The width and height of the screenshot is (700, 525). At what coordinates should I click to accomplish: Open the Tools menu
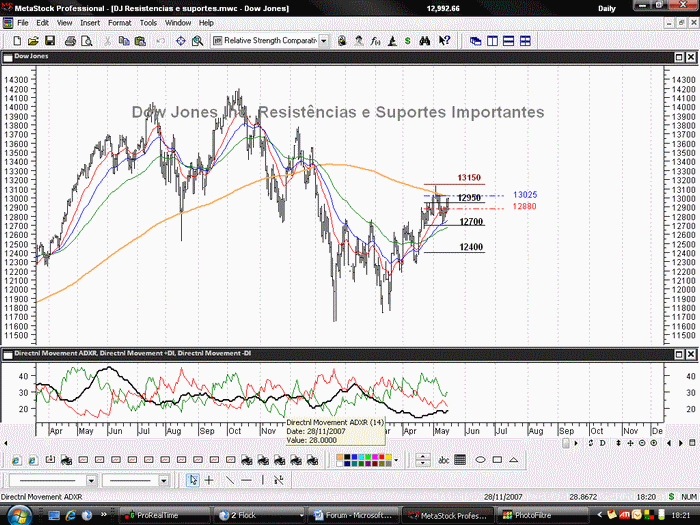click(148, 23)
